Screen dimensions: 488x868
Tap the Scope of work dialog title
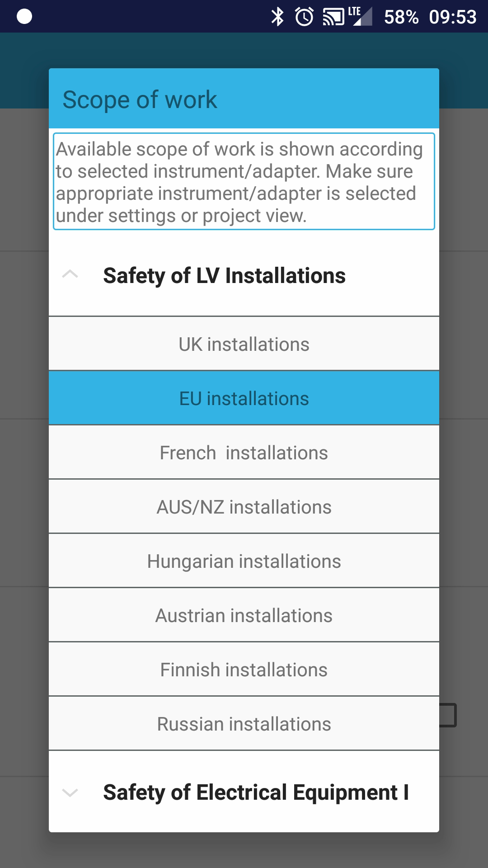click(x=140, y=99)
